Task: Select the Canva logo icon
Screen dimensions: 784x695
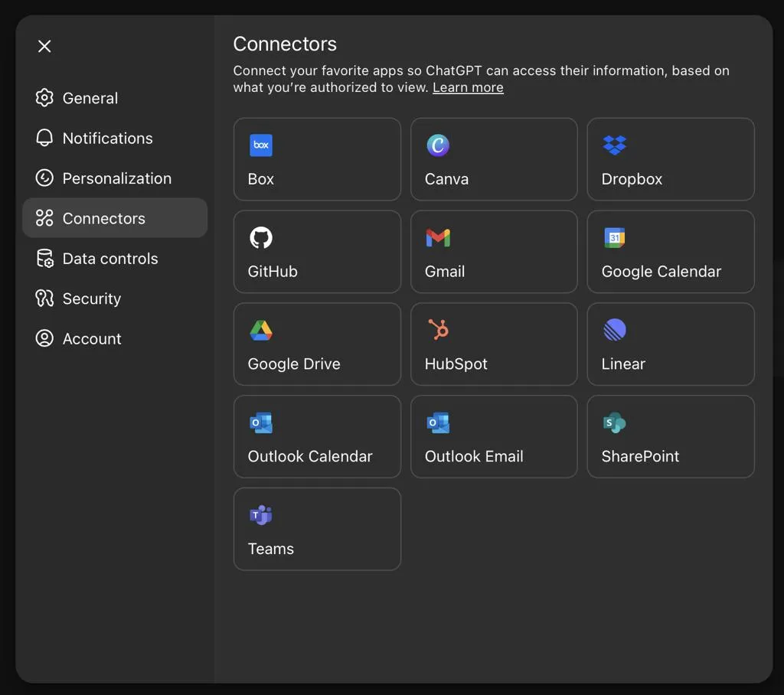Action: click(x=438, y=145)
